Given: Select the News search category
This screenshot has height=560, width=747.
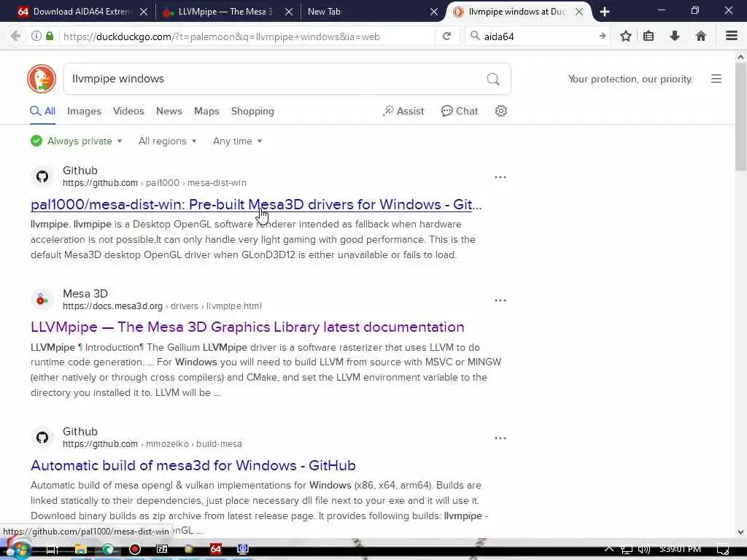Looking at the screenshot, I should pos(169,111).
